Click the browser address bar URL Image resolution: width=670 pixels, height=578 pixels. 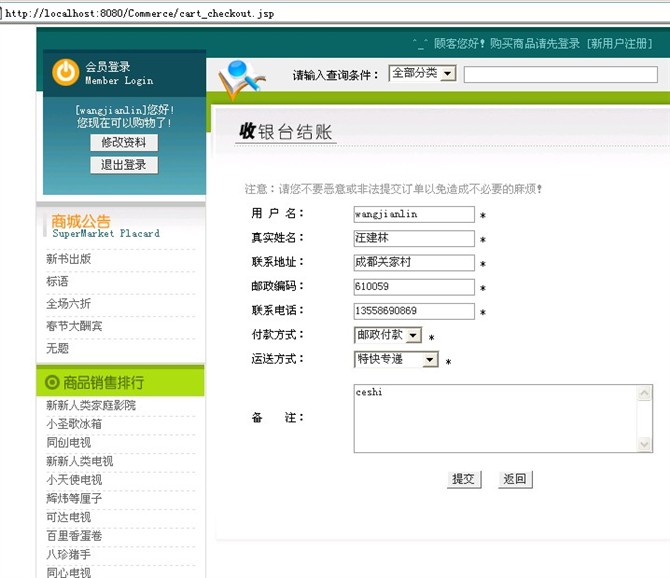[x=139, y=13]
